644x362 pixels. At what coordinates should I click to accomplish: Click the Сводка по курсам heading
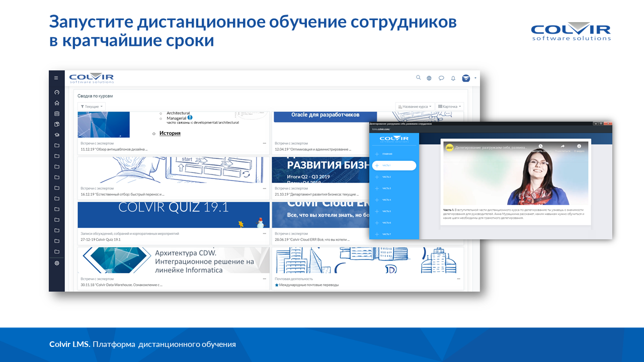(95, 96)
